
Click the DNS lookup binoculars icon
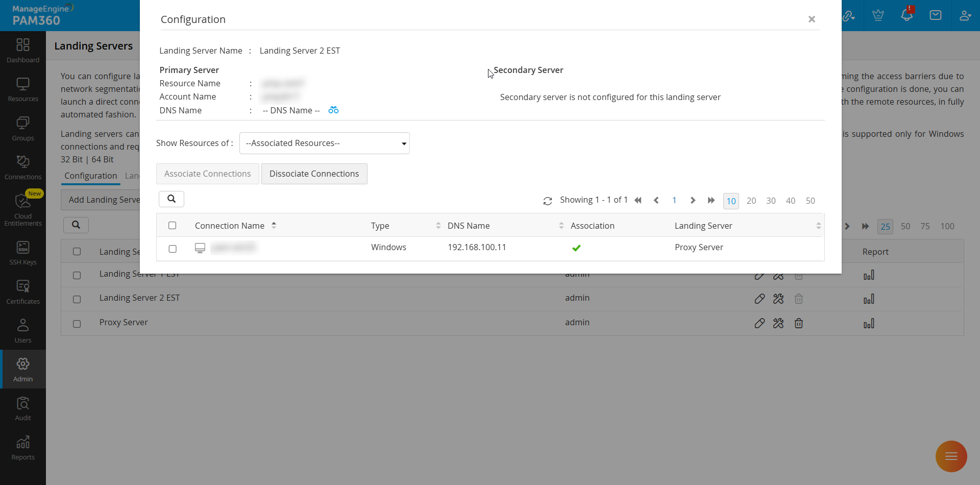coord(333,110)
